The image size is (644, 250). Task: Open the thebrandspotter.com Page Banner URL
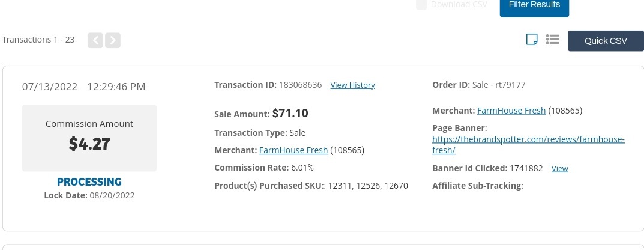tap(528, 145)
